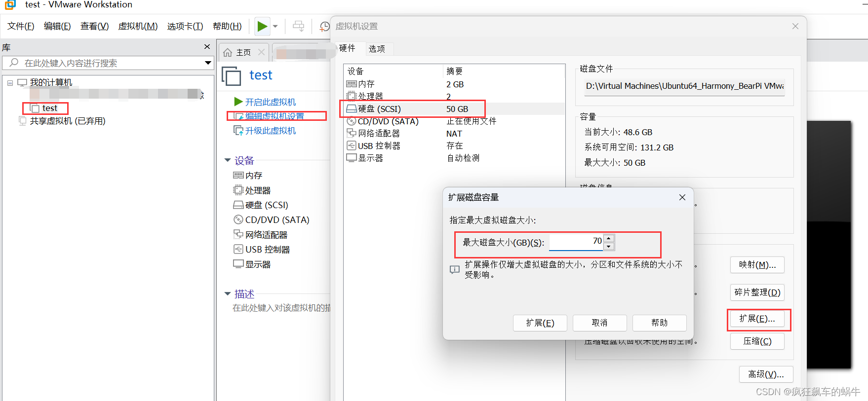Open the 文件(F) menu
Screen dimensions: 868x401
click(x=21, y=26)
